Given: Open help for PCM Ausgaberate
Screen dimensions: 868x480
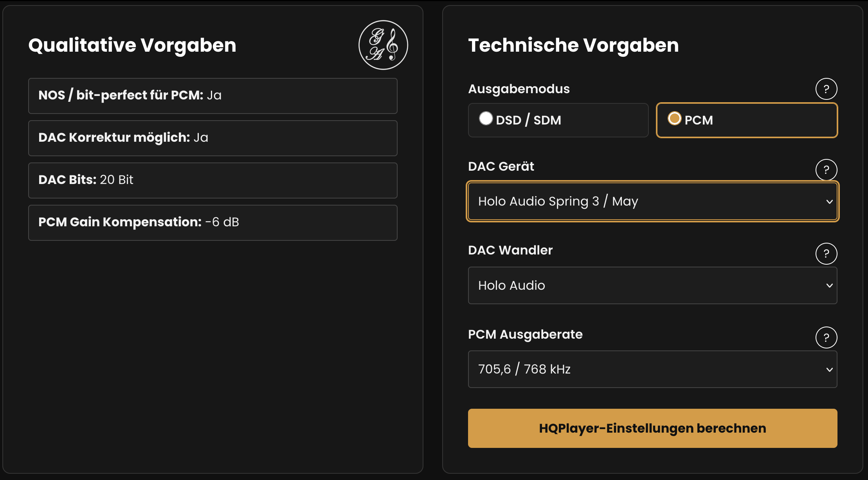Looking at the screenshot, I should click(826, 337).
